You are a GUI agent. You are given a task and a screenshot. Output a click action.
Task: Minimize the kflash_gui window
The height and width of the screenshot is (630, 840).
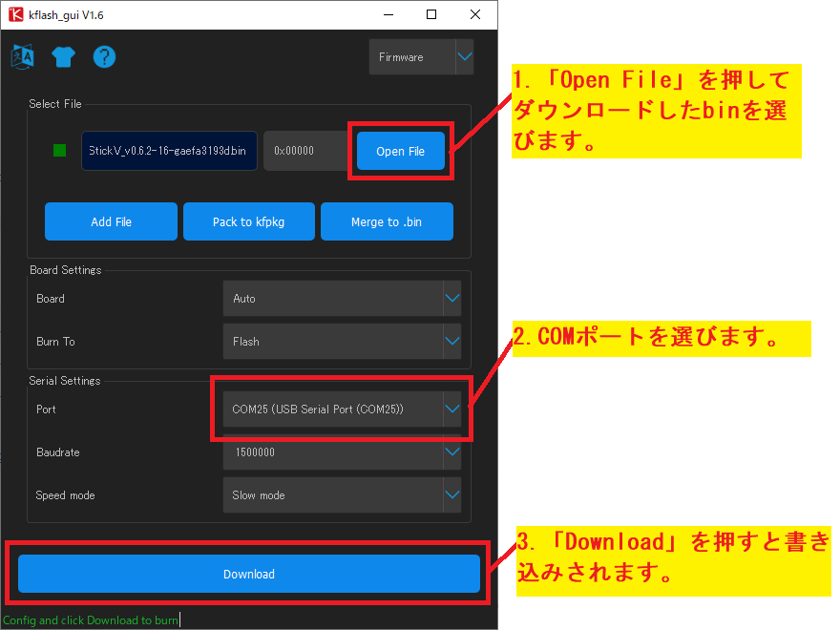pos(388,14)
